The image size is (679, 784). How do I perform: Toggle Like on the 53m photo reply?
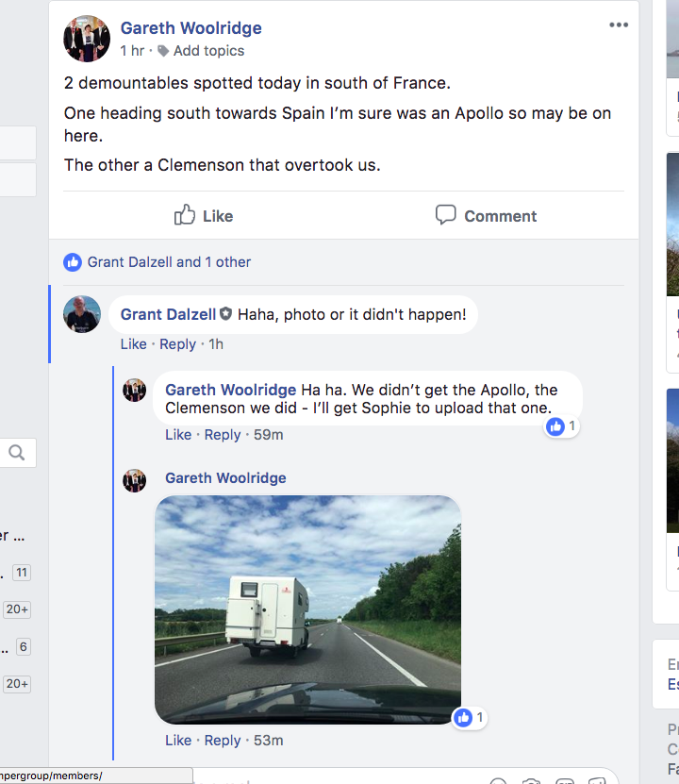[x=178, y=741]
